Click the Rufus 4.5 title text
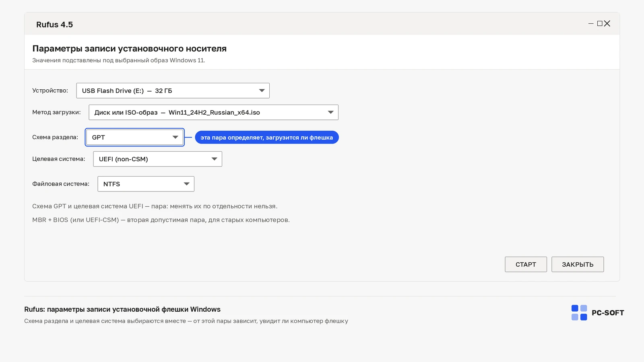Viewport: 644px width, 362px height. [x=54, y=25]
